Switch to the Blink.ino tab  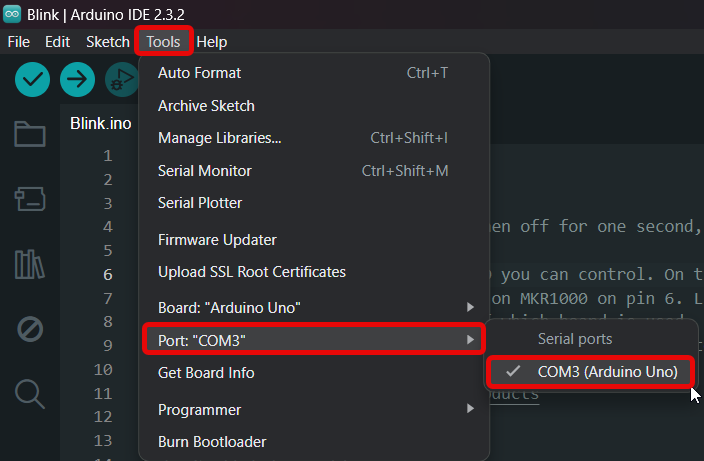pyautogui.click(x=101, y=123)
